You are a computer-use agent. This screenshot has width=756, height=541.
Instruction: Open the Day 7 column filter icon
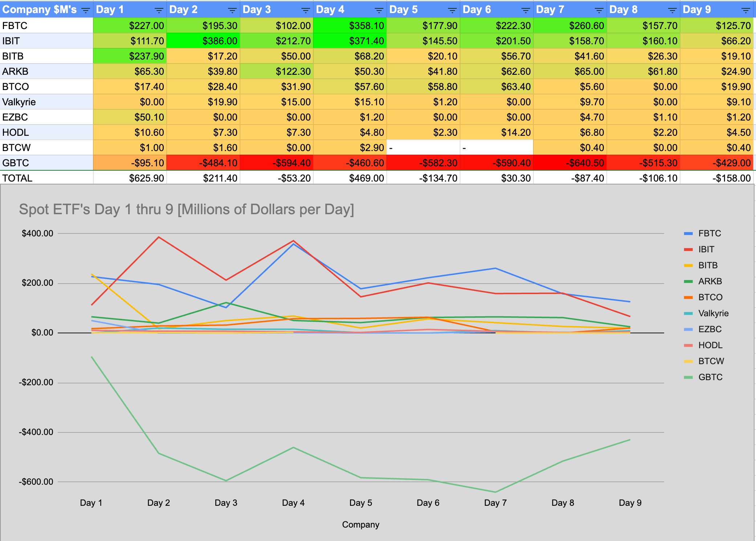pos(599,11)
